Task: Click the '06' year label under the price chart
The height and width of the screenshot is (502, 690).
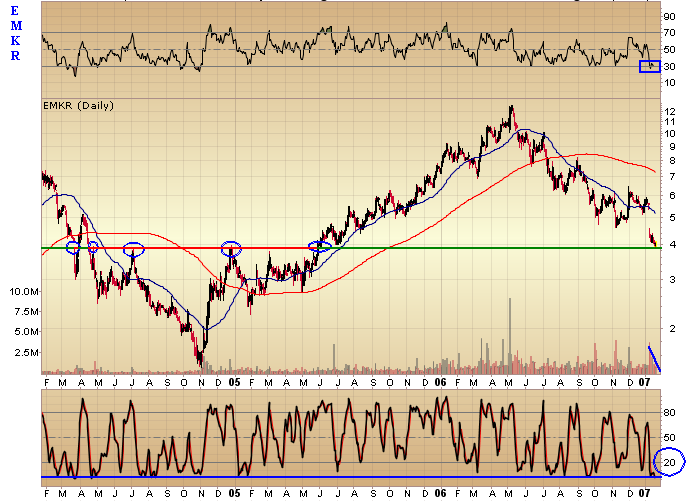Action: 440,382
